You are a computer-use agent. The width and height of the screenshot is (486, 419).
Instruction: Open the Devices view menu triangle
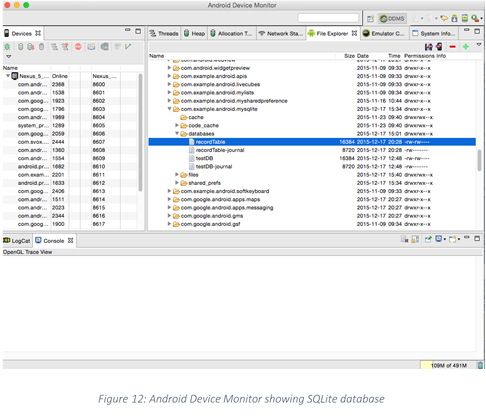[9, 57]
